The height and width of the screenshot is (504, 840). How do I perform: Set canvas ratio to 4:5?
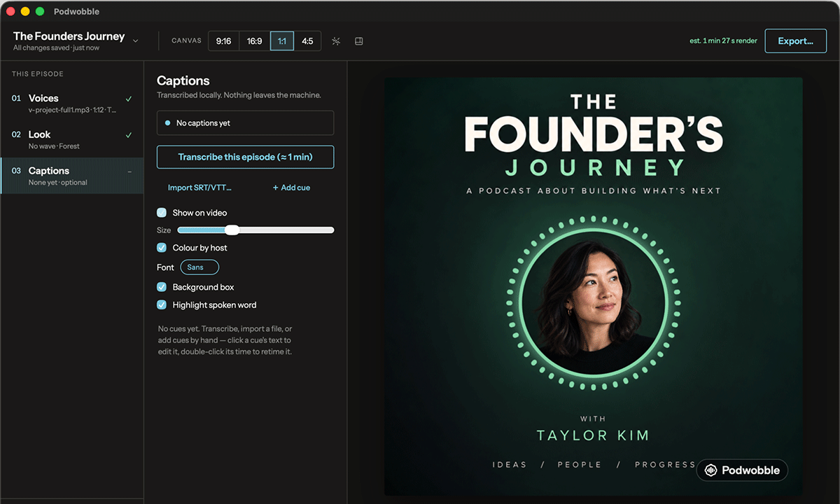coord(307,41)
